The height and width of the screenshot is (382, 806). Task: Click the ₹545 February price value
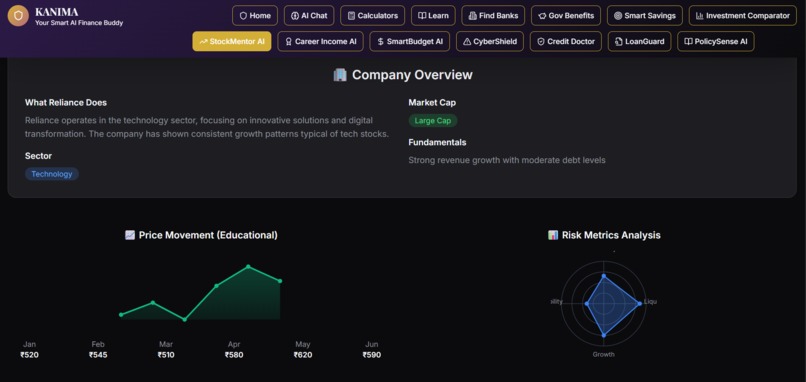click(x=98, y=355)
